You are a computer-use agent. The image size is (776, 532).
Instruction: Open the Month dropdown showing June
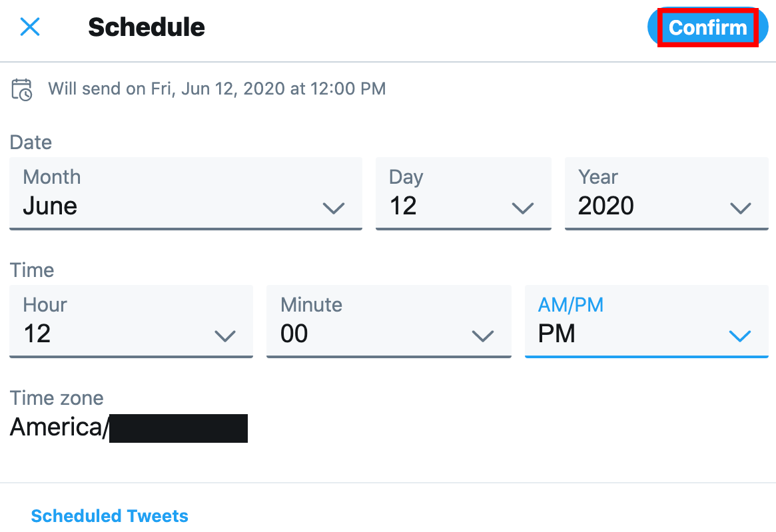[x=185, y=194]
